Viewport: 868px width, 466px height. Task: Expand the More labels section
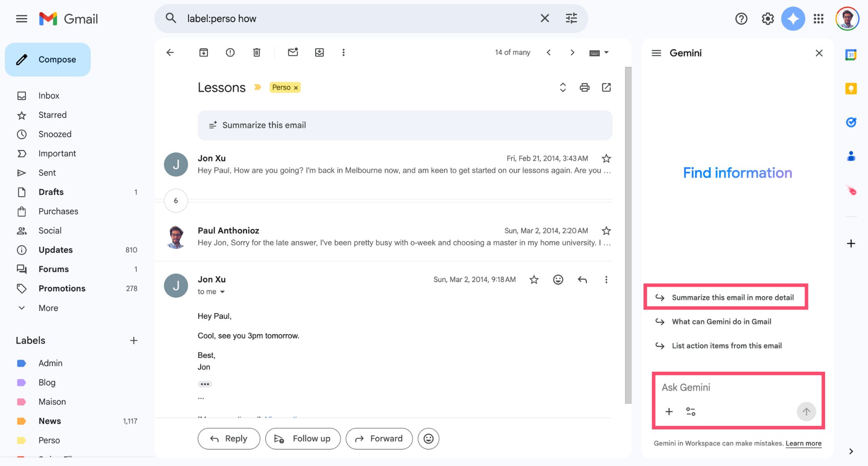48,308
